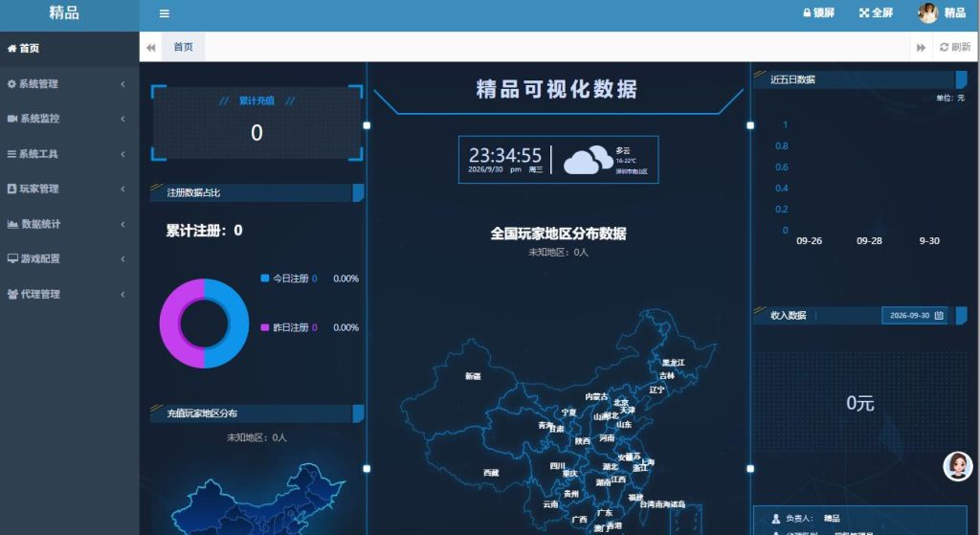980x535 pixels.
Task: Click the list icon beside 系统工具
Action: tap(11, 154)
